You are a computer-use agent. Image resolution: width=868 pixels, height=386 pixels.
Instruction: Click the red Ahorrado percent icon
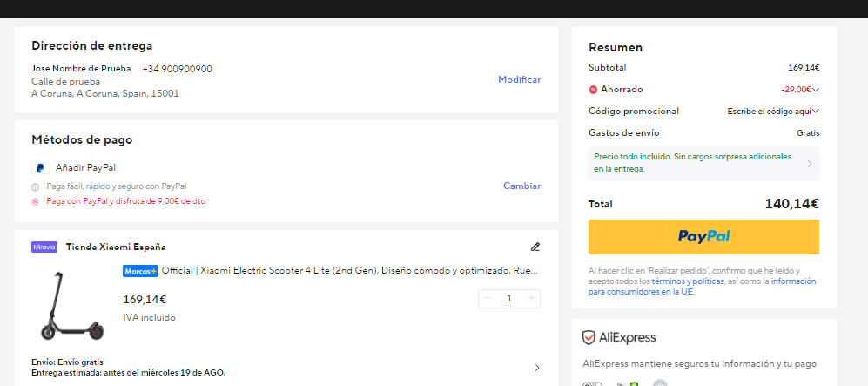pos(594,90)
